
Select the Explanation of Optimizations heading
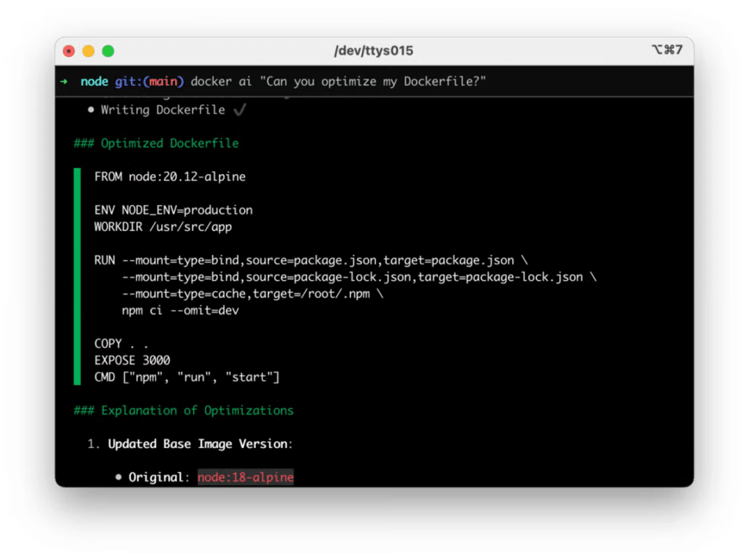point(184,410)
